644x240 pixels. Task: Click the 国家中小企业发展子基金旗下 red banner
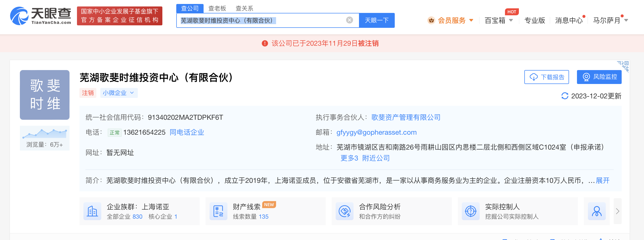coord(119,16)
